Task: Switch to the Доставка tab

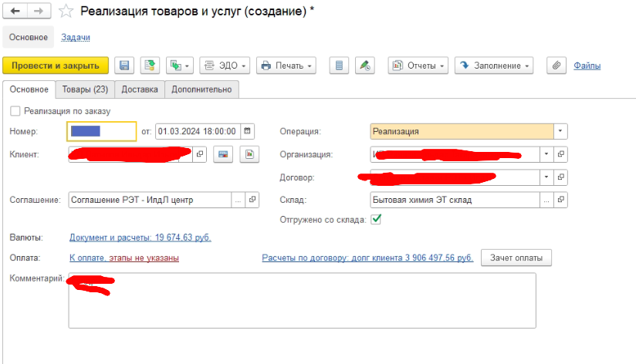Action: [140, 89]
